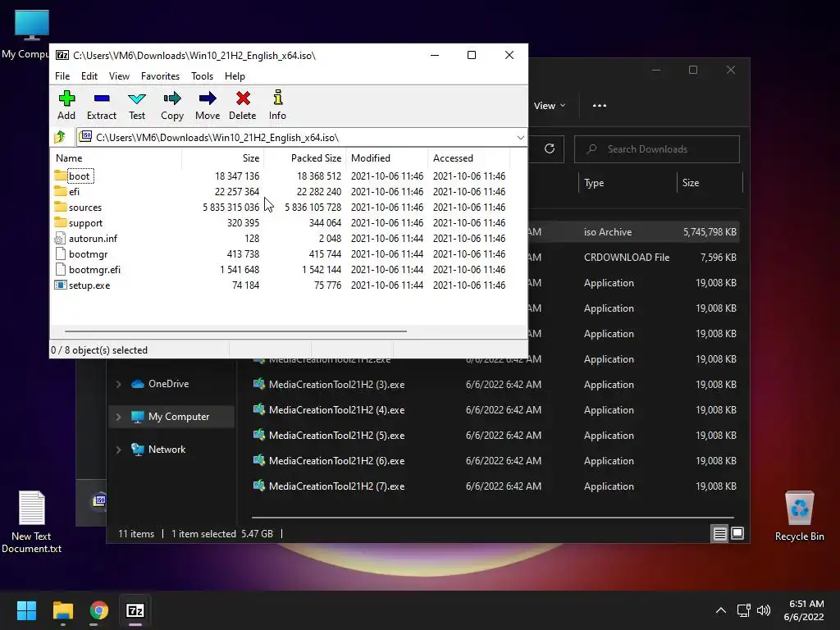Select the sources folder
This screenshot has height=630, width=840.
click(x=78, y=208)
